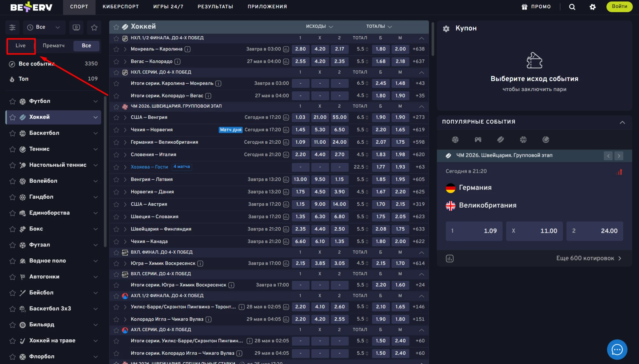
Task: Open the ИСХОДЫ market dropdown
Action: [319, 27]
